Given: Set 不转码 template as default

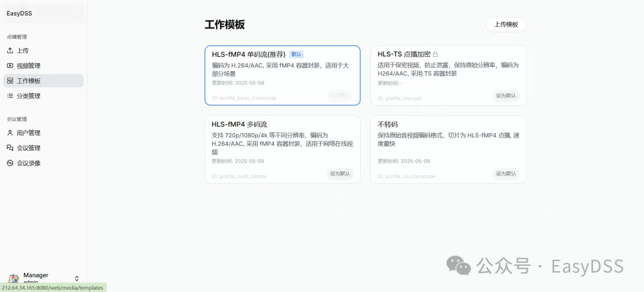Looking at the screenshot, I should tap(506, 174).
